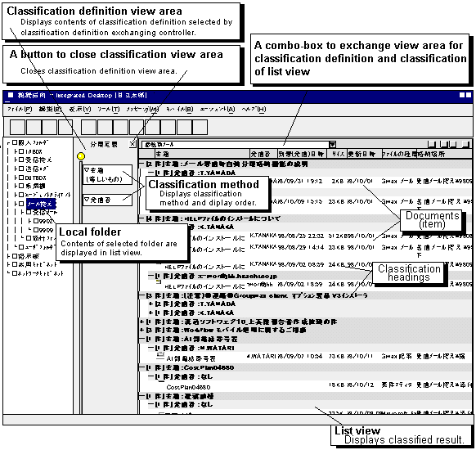Collapse the CostPlan04880 subject heading
This screenshot has width=476, height=450.
tap(141, 367)
